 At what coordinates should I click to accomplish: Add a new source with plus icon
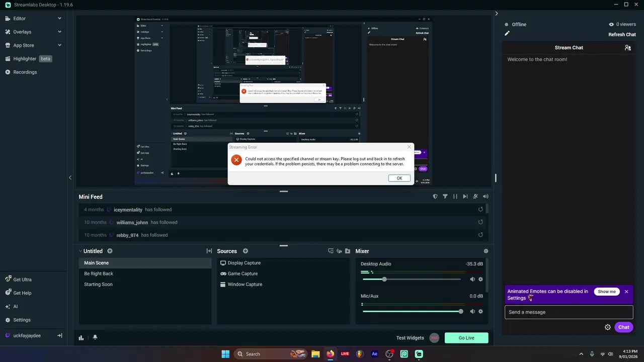tap(246, 251)
